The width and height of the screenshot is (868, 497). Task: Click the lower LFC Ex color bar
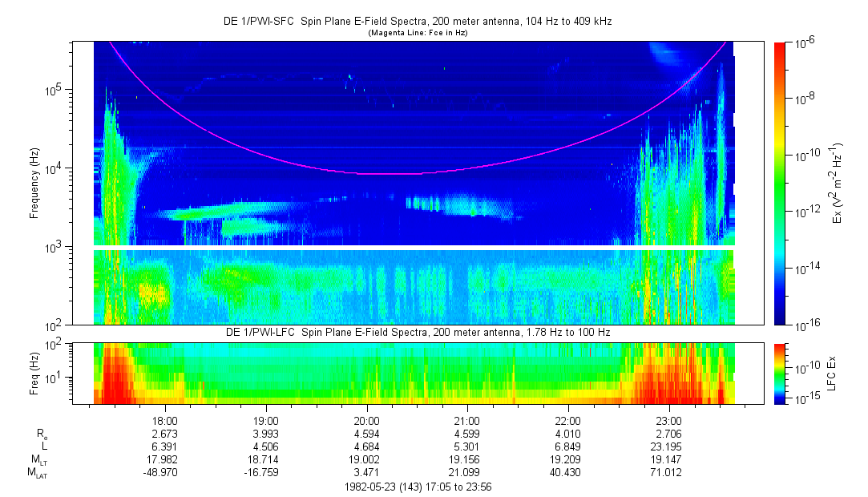tap(780, 373)
